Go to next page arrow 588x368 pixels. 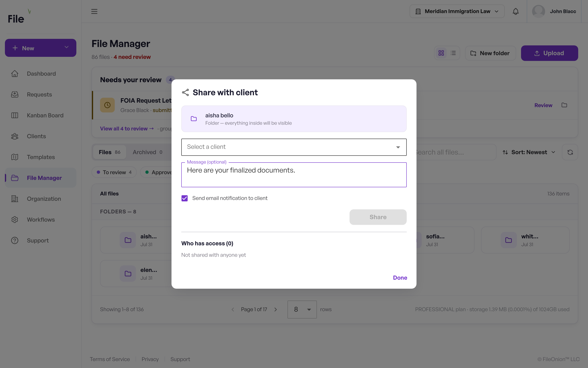pos(276,309)
